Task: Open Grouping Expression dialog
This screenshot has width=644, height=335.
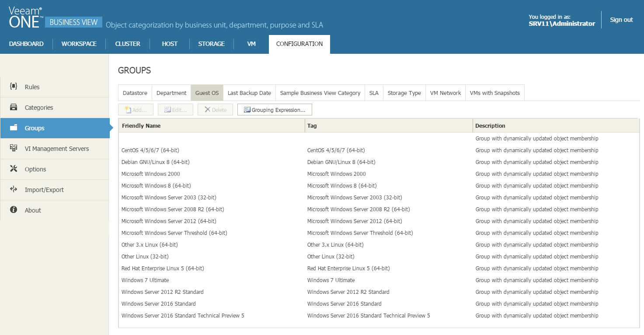Action: pos(275,110)
